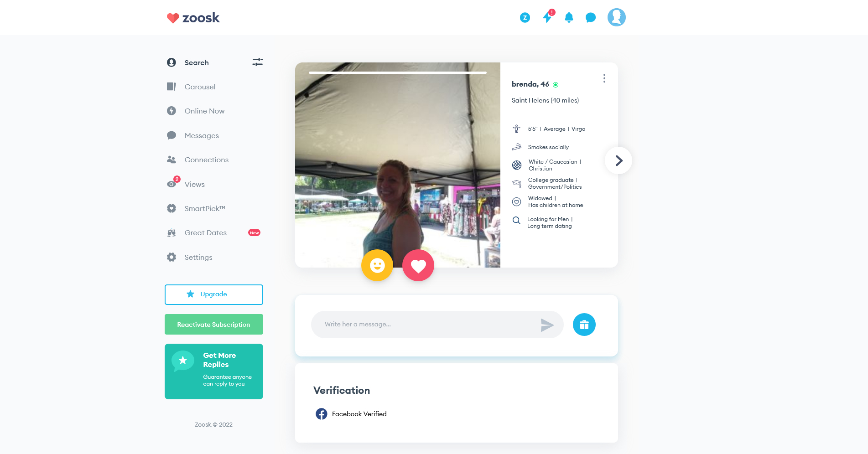The image size is (868, 454).
Task: Click the Carousel cards icon
Action: [172, 87]
